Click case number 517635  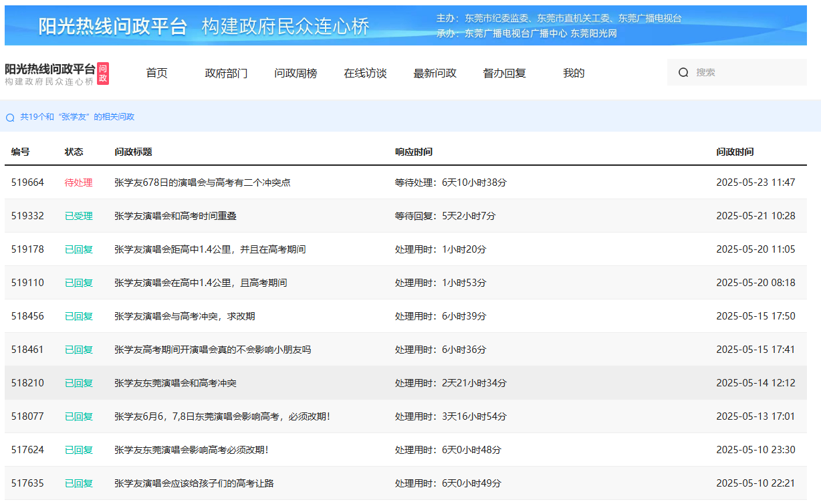(27, 483)
